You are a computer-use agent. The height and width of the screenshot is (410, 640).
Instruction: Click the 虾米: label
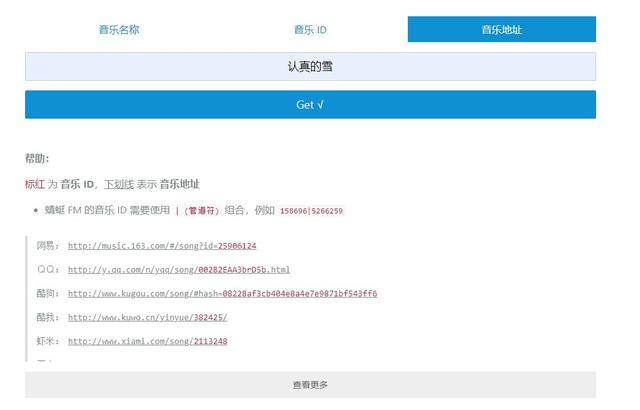point(48,341)
